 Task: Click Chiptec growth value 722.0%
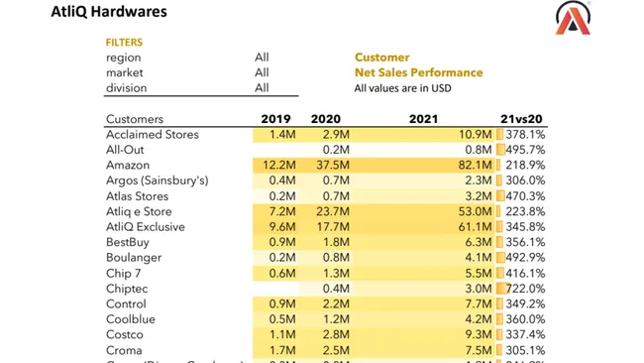[x=525, y=289]
